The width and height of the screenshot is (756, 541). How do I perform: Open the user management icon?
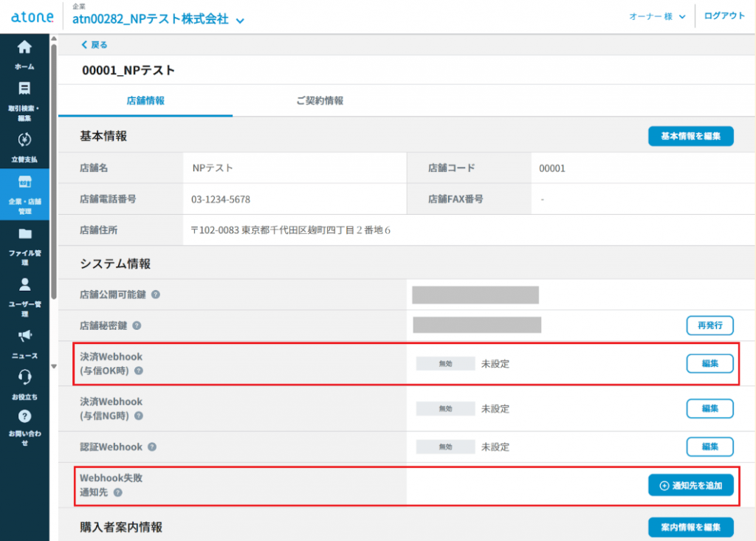24,285
